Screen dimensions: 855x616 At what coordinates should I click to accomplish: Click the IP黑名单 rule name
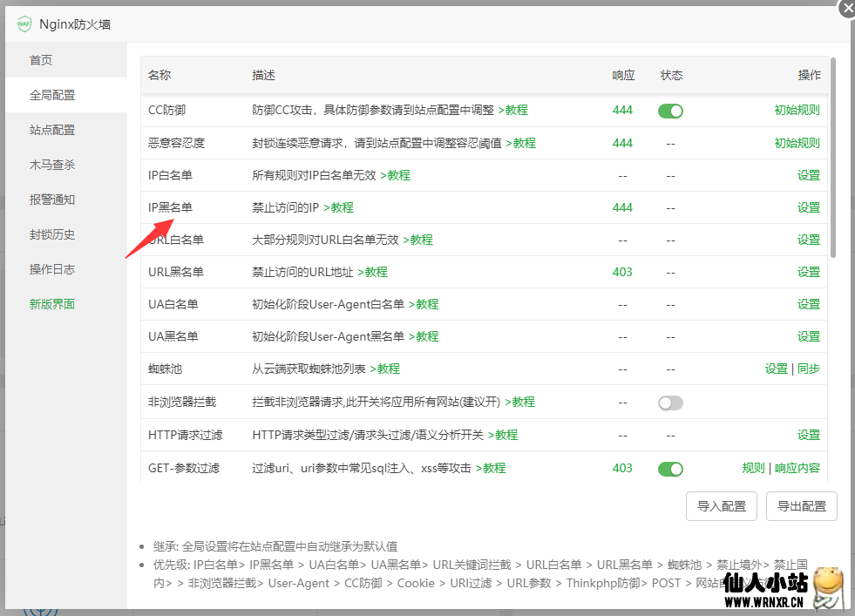click(x=170, y=207)
